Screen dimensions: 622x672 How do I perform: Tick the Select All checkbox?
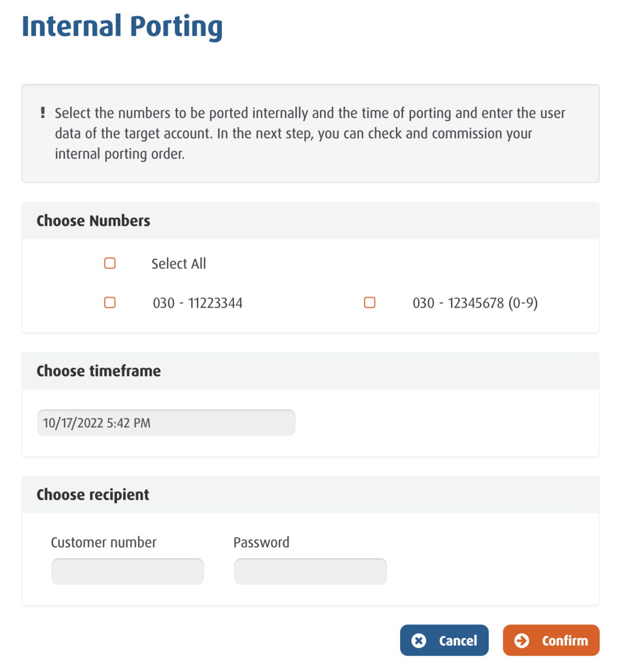pos(110,263)
